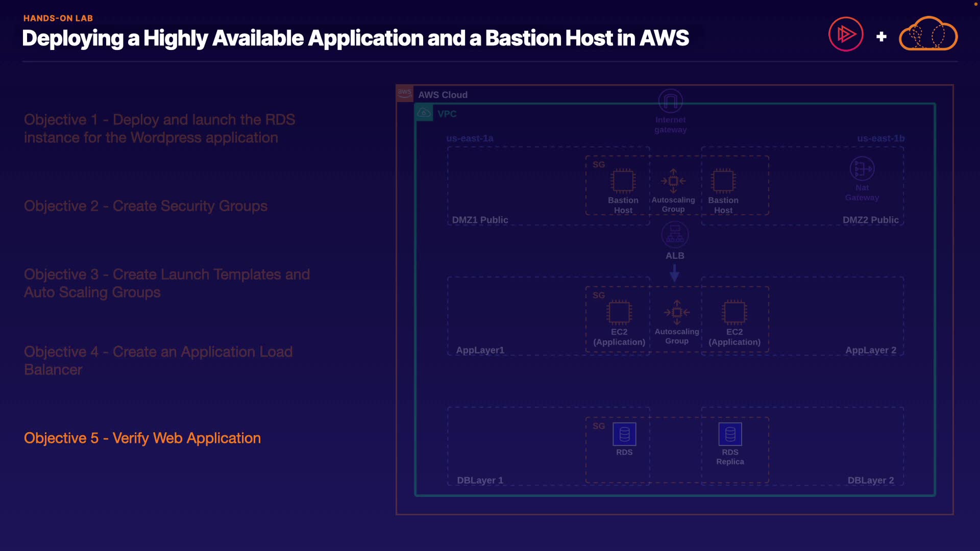Click the DMZ Autoscaling Group icon
Viewport: 980px width, 551px height.
point(673,181)
